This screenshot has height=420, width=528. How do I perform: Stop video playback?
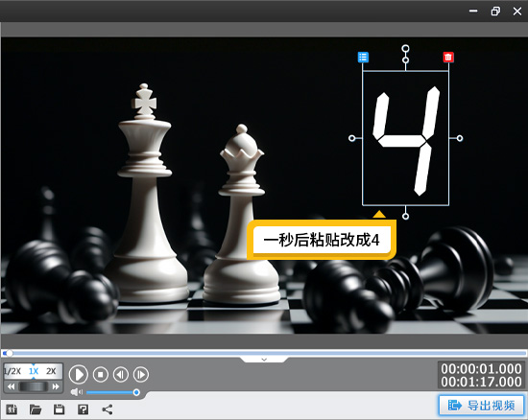coord(101,374)
